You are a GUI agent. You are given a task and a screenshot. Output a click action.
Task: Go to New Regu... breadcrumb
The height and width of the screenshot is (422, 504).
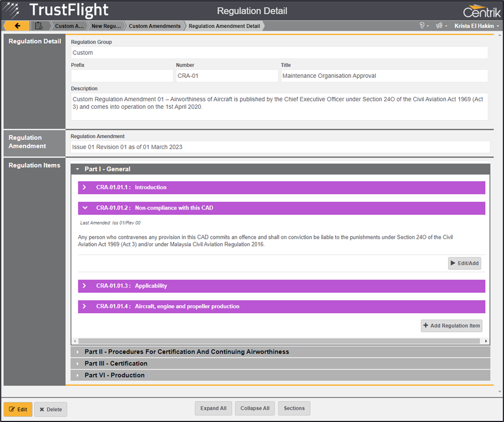(107, 26)
